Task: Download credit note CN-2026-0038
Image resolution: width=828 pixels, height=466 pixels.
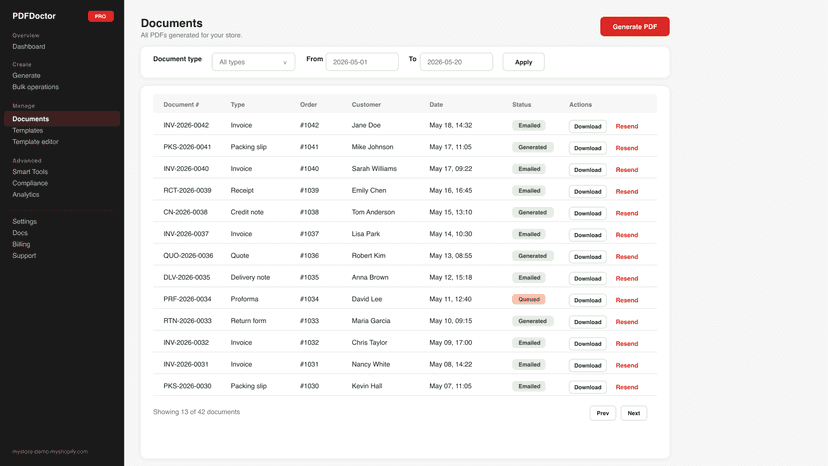Action: tap(588, 213)
